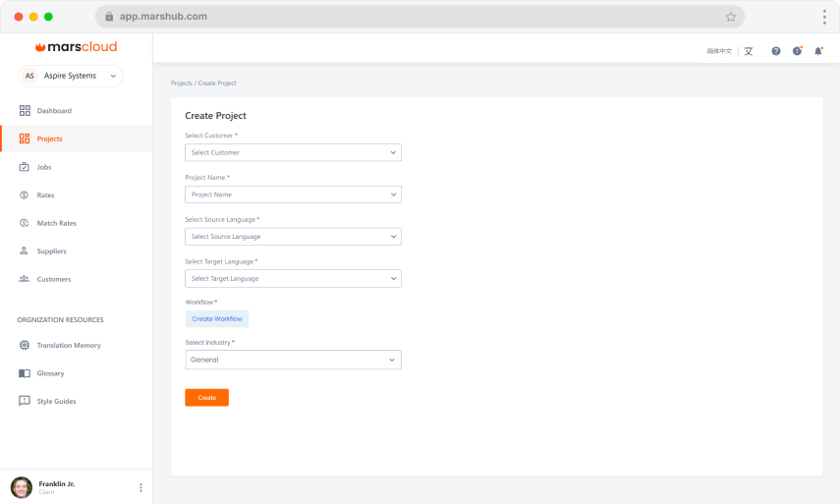Click the Projects breadcrumb link

tap(181, 84)
